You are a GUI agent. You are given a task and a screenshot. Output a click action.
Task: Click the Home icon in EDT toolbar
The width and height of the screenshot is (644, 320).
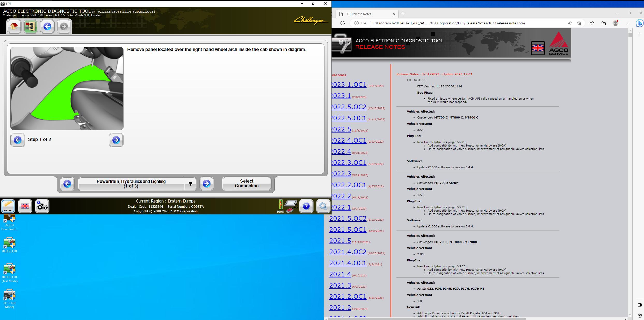coord(14,26)
